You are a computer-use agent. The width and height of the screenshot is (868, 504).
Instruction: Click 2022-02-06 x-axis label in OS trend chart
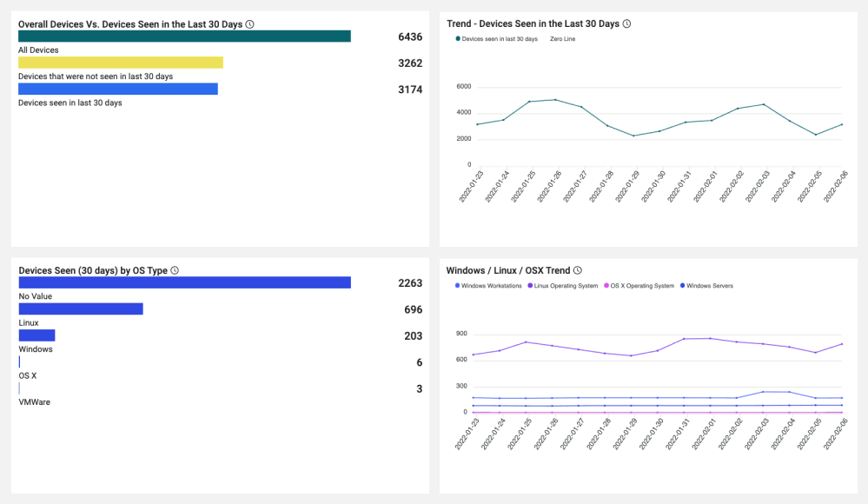click(835, 434)
